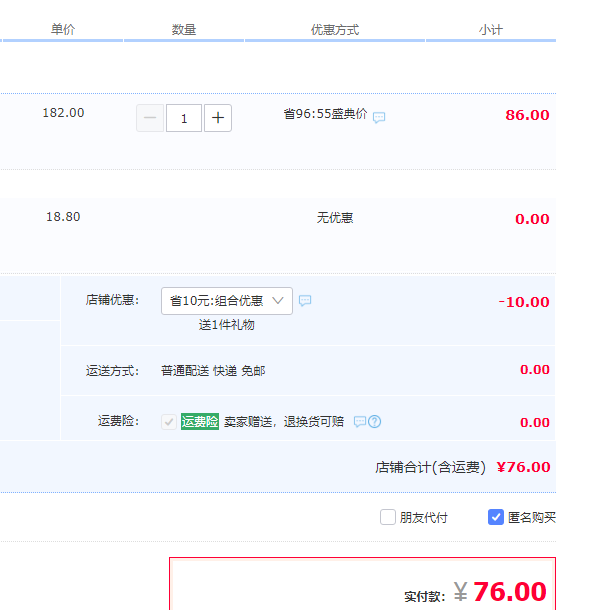Image resolution: width=611 pixels, height=610 pixels.
Task: Click the 实付款 total amount 76.00
Action: pos(510,592)
